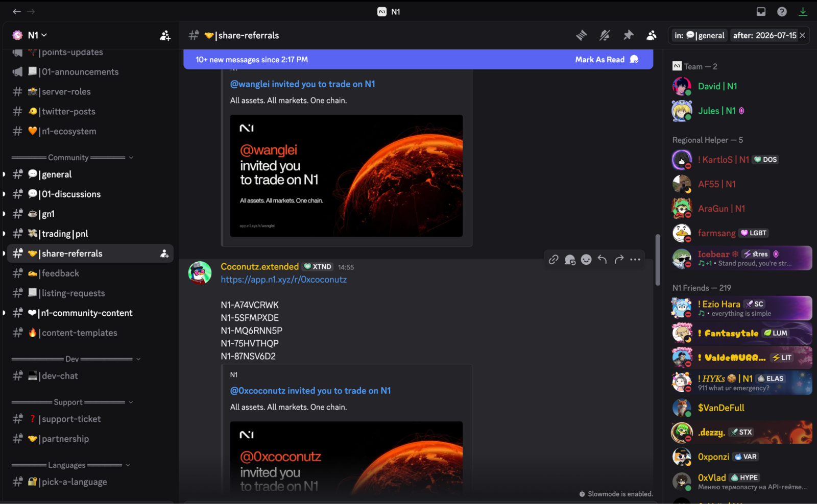This screenshot has width=817, height=504.
Task: Open David | N1 member profile
Action: (x=741, y=86)
